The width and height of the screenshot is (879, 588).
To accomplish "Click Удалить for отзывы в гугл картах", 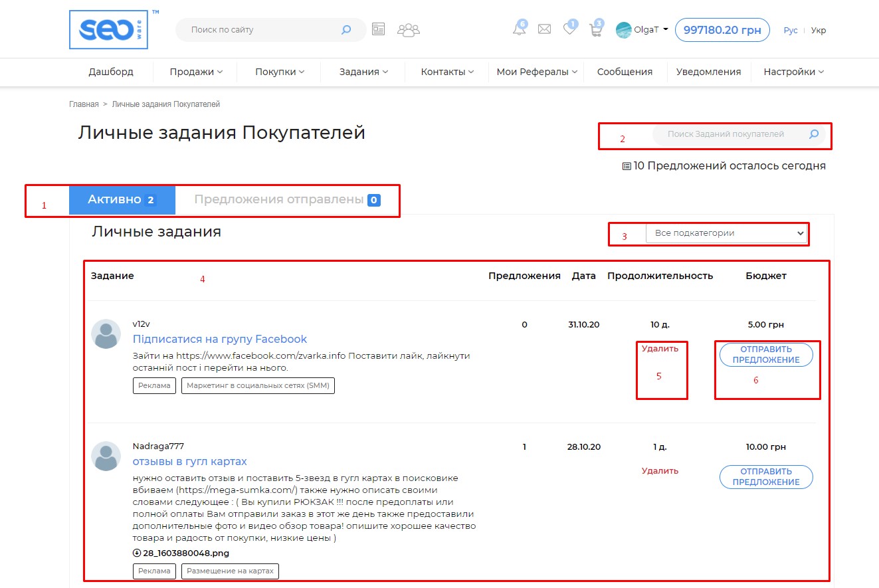I will [660, 471].
